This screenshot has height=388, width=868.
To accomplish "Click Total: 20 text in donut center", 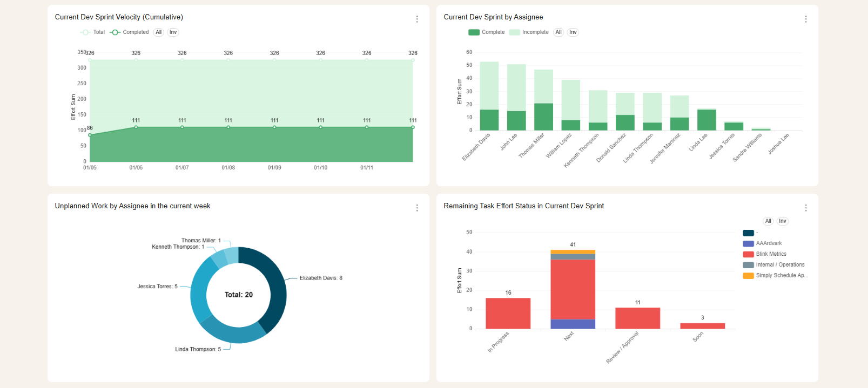I will pos(239,295).
